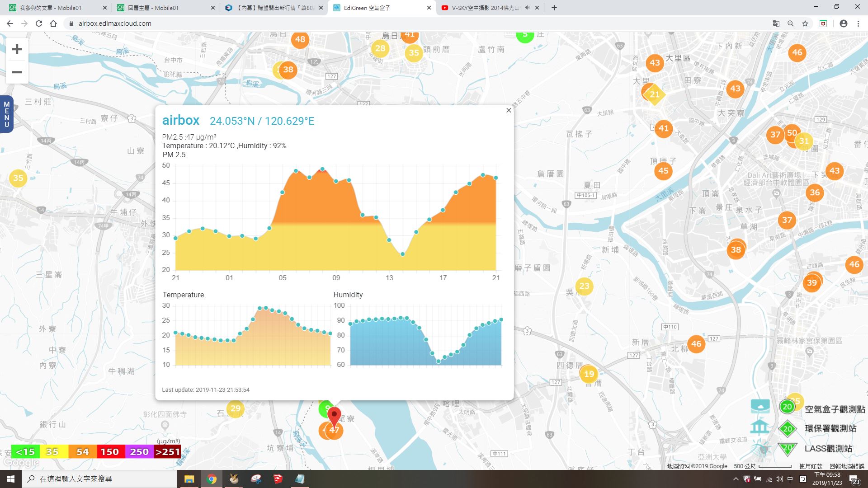868x488 pixels.
Task: Open a new browser tab
Action: (x=554, y=8)
